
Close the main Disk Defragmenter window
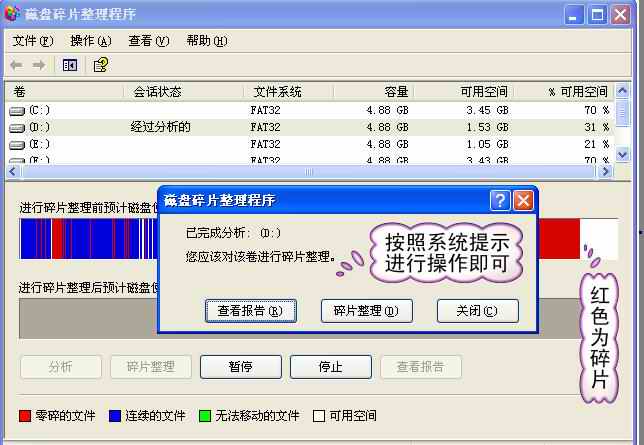coord(620,15)
